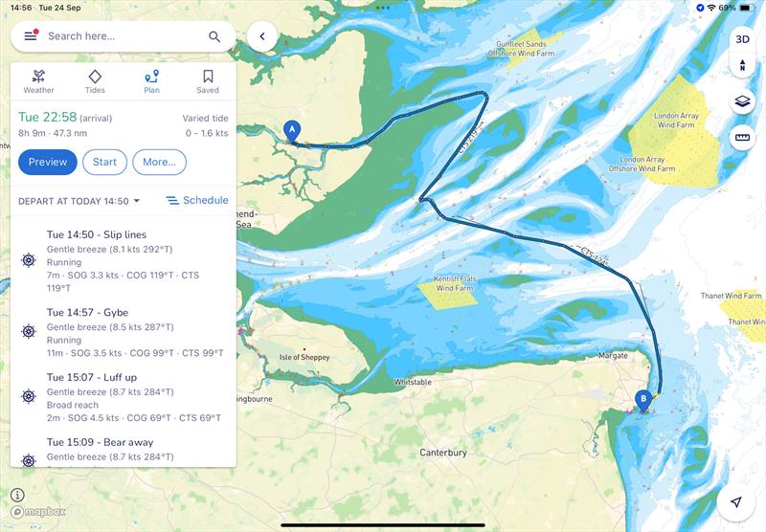
Task: Switch to the Tides tab
Action: click(x=95, y=81)
